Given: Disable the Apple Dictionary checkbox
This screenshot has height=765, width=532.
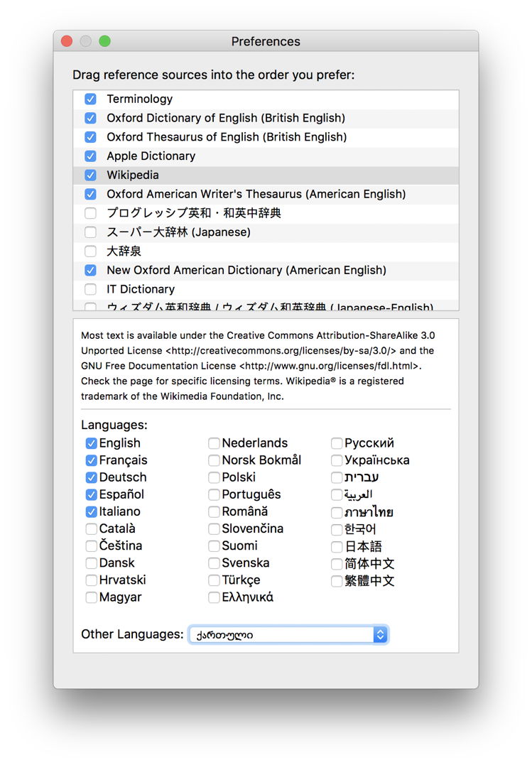Looking at the screenshot, I should 90,156.
